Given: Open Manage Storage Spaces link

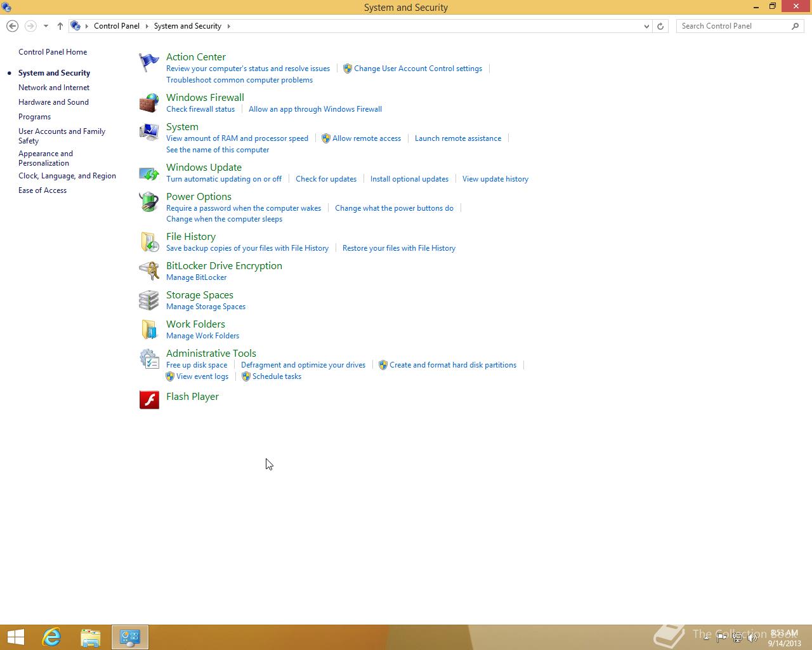Looking at the screenshot, I should (206, 307).
